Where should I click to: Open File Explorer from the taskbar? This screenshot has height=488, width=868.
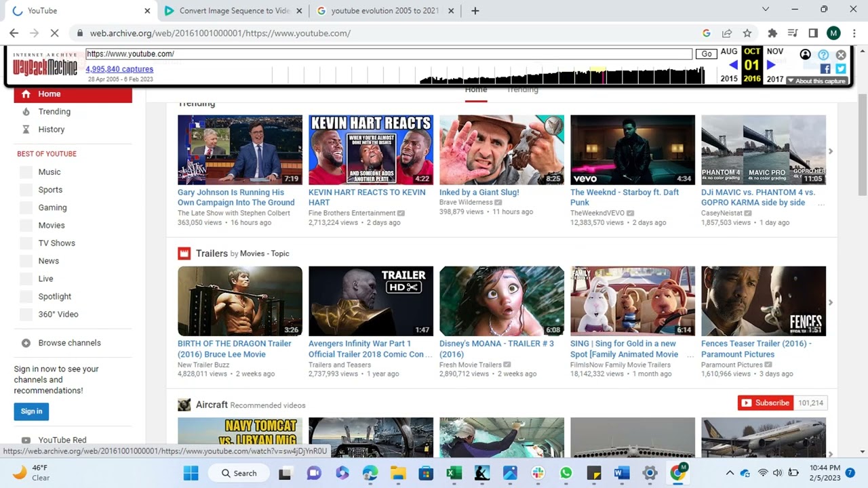(398, 473)
